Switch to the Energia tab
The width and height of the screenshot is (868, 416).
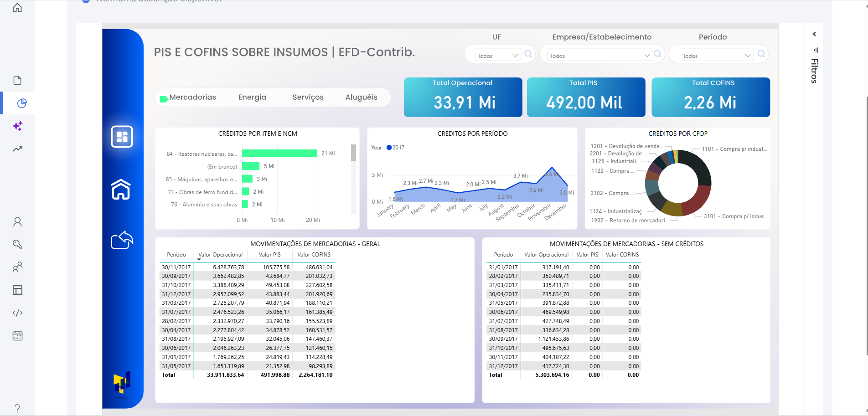pyautogui.click(x=252, y=97)
